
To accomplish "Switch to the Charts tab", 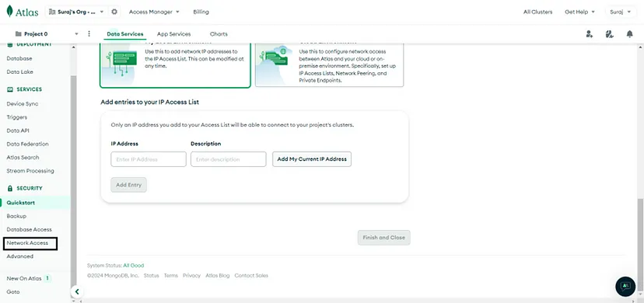I will point(219,34).
